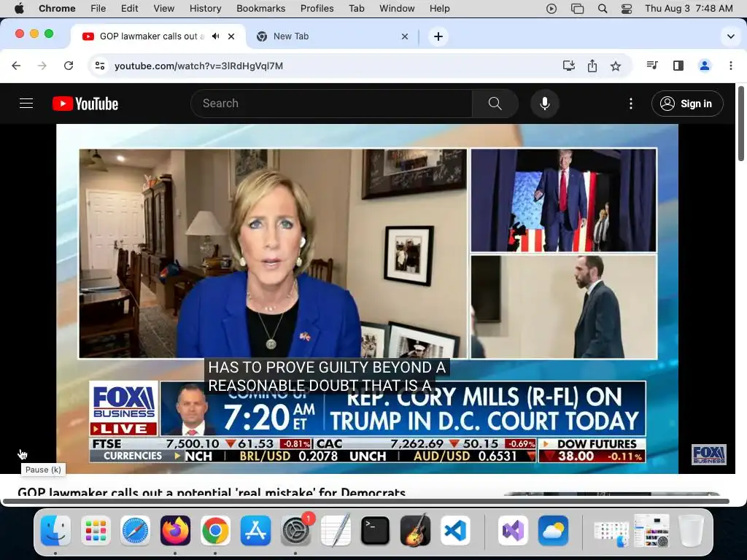Open the View menu
The width and height of the screenshot is (747, 560).
pyautogui.click(x=163, y=9)
